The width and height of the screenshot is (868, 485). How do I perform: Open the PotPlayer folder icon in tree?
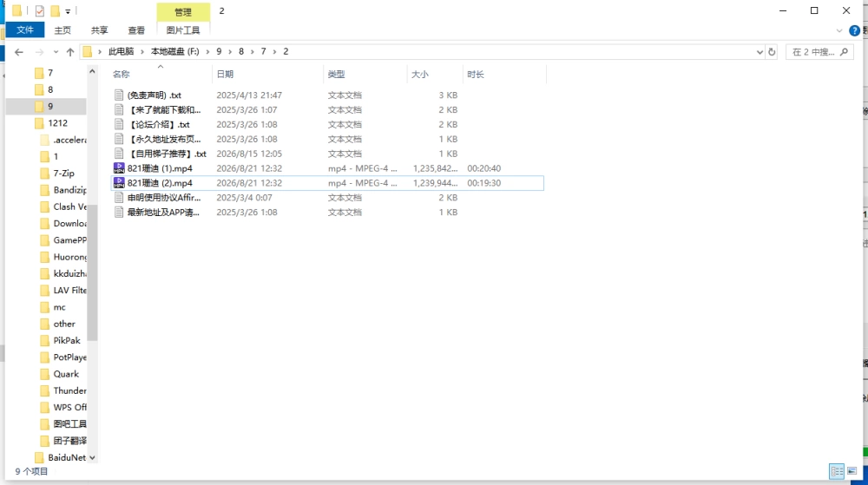[45, 357]
